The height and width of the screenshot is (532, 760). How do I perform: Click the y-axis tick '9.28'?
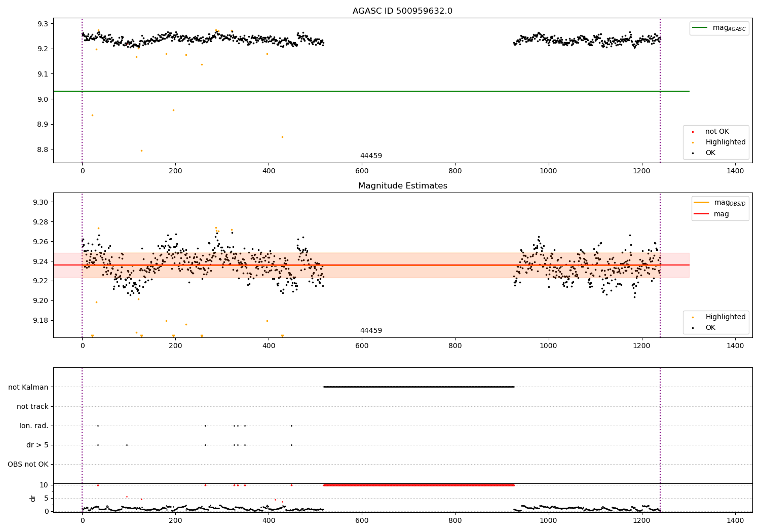click(x=41, y=222)
